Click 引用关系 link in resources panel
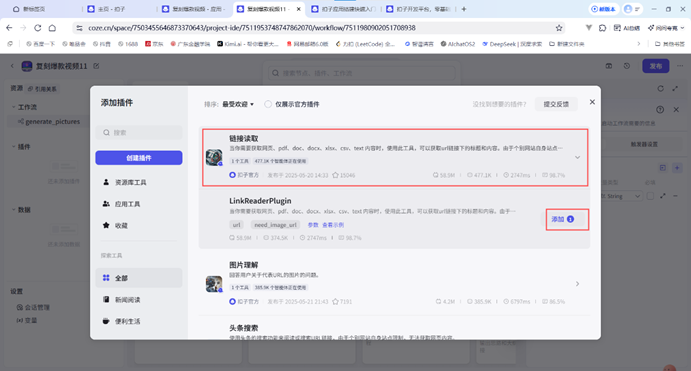 pyautogui.click(x=42, y=89)
